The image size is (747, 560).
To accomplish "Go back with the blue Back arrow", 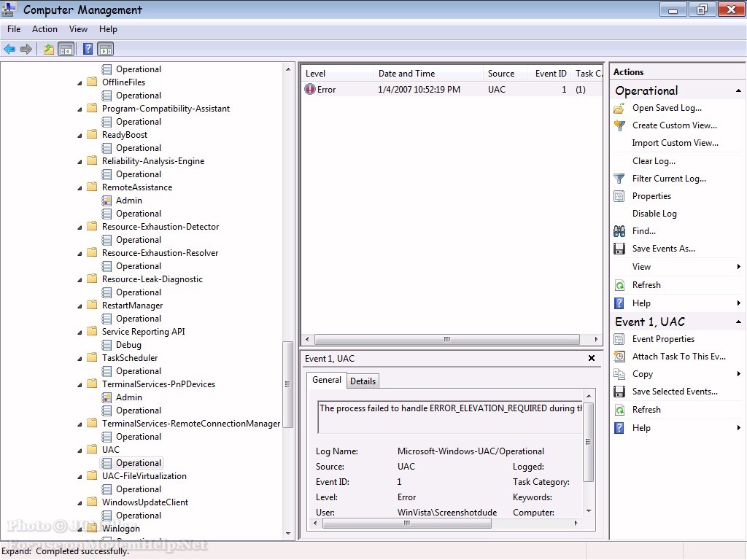I will (x=9, y=49).
